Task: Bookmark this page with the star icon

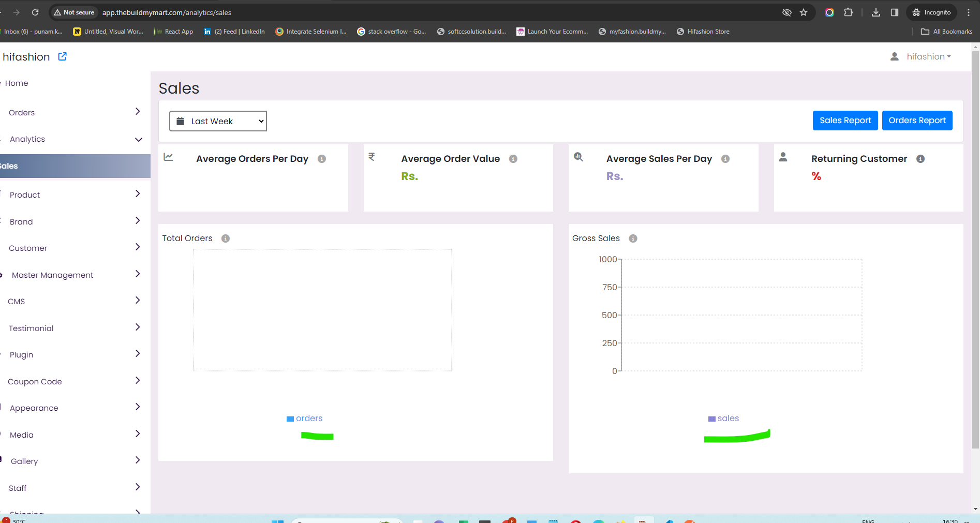Action: point(804,12)
